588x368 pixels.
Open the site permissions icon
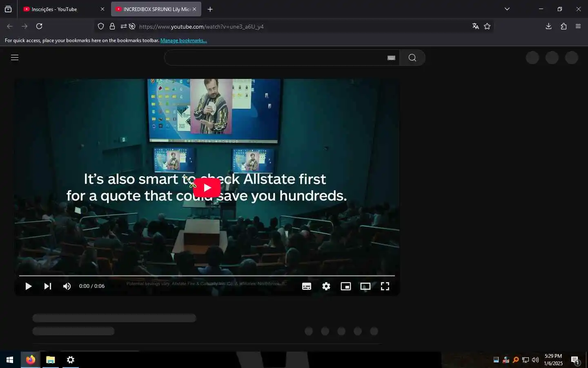(123, 26)
